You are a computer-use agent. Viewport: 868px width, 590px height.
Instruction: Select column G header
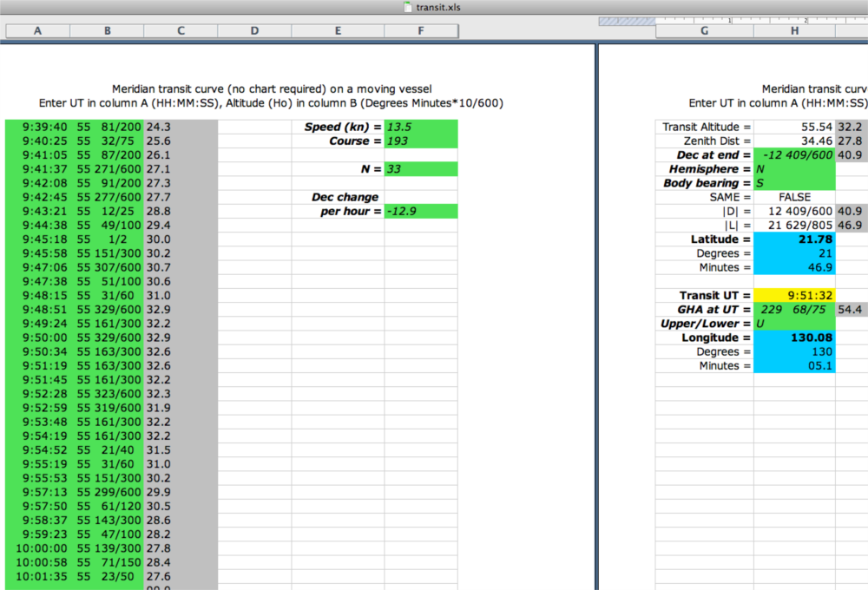tap(704, 31)
